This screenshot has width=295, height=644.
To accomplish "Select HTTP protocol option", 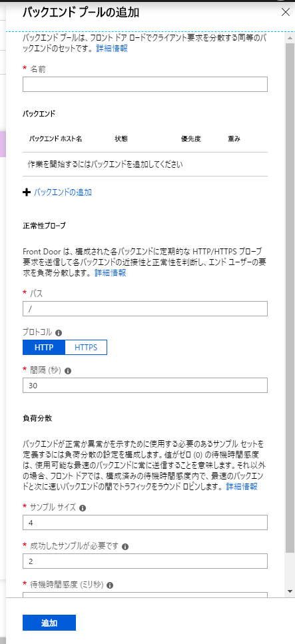I will (44, 347).
